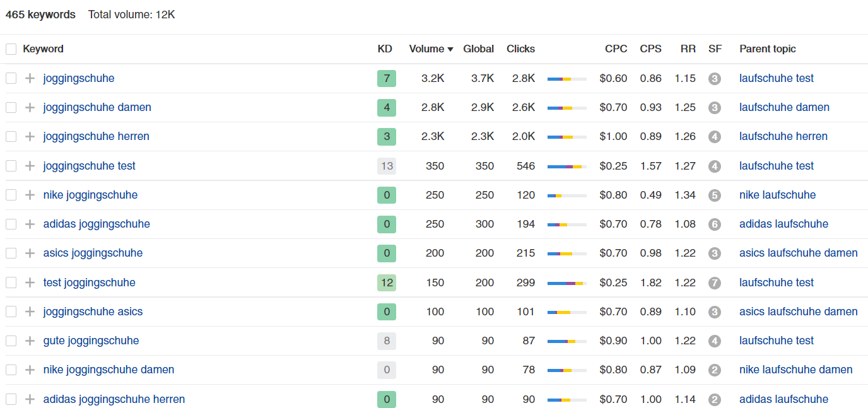Click the gray KD score for "joggingschuhe test"
Image resolution: width=868 pixels, height=408 pixels.
(386, 165)
